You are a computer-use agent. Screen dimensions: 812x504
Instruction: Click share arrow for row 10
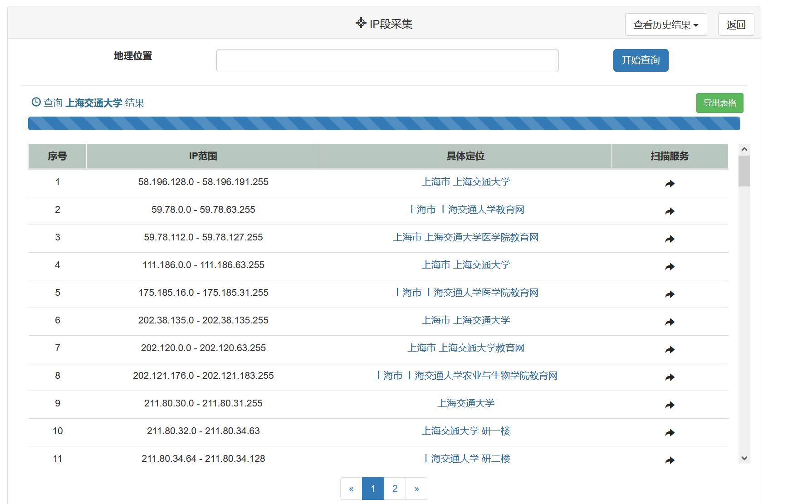click(x=670, y=432)
